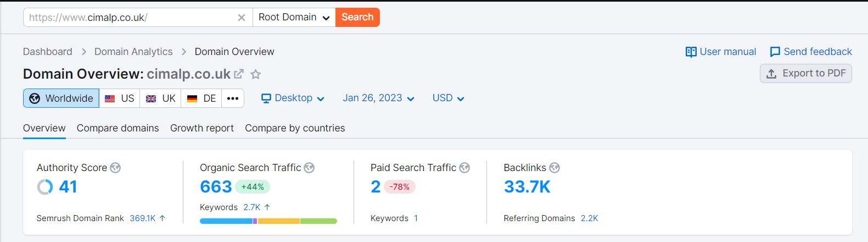868x242 pixels.
Task: Open the USD currency dropdown
Action: [x=448, y=98]
